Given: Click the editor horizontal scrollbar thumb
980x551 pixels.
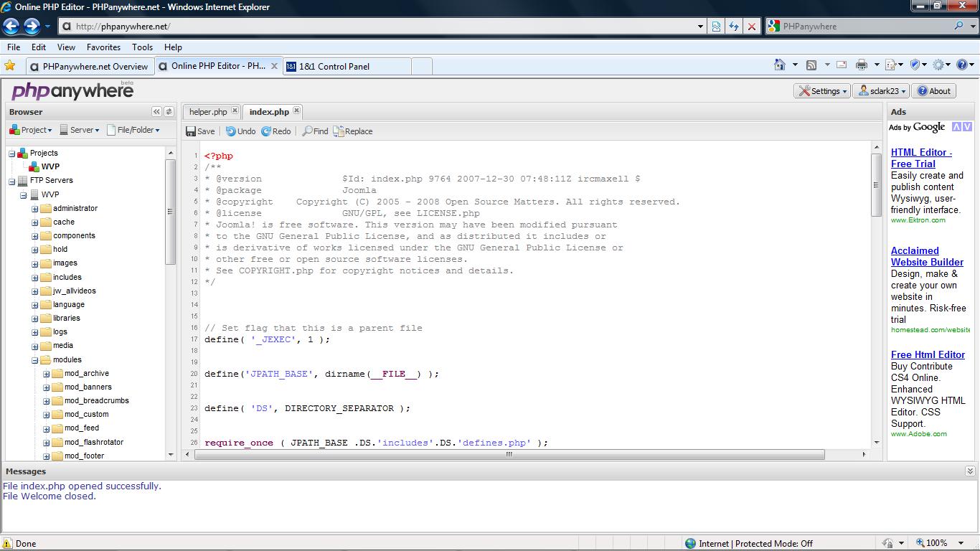Looking at the screenshot, I should coord(509,454).
